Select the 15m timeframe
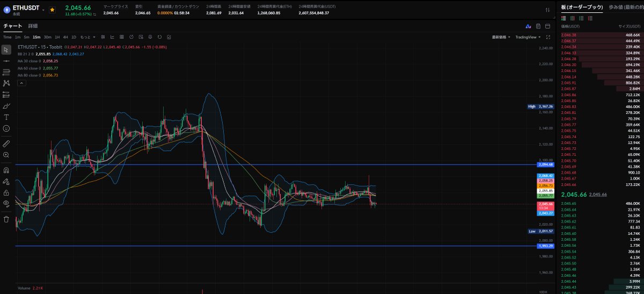The width and height of the screenshot is (644, 294). [x=36, y=37]
